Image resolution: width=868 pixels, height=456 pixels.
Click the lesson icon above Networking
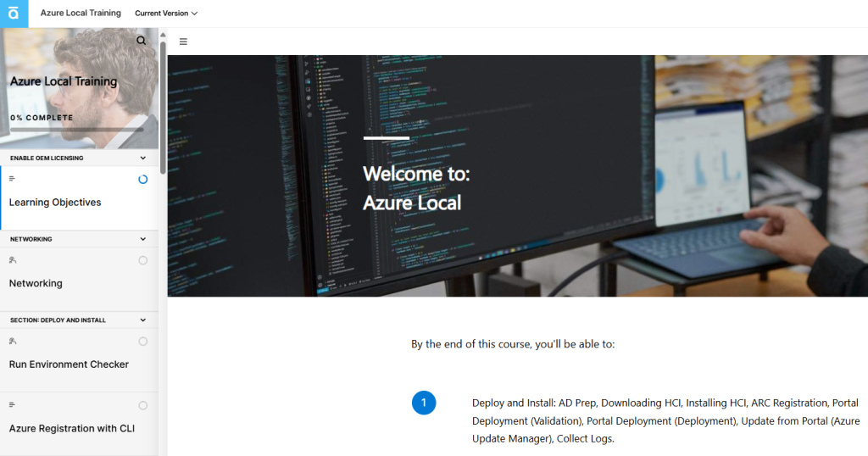(x=13, y=260)
